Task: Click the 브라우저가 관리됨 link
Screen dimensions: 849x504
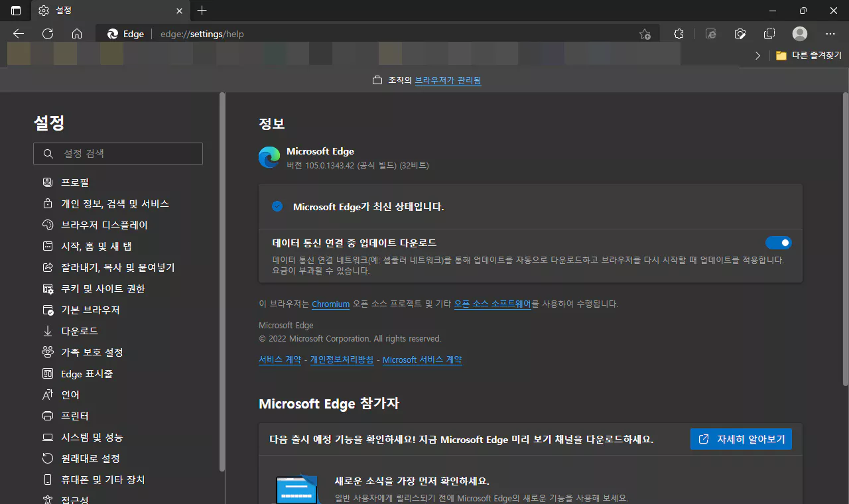Action: pos(448,80)
